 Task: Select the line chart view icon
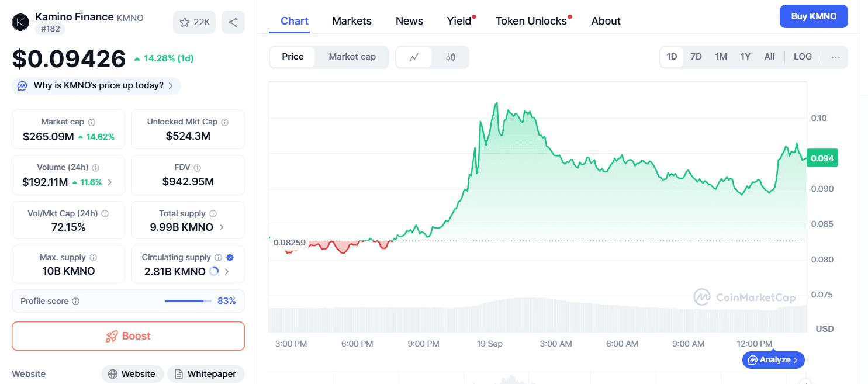click(x=414, y=57)
